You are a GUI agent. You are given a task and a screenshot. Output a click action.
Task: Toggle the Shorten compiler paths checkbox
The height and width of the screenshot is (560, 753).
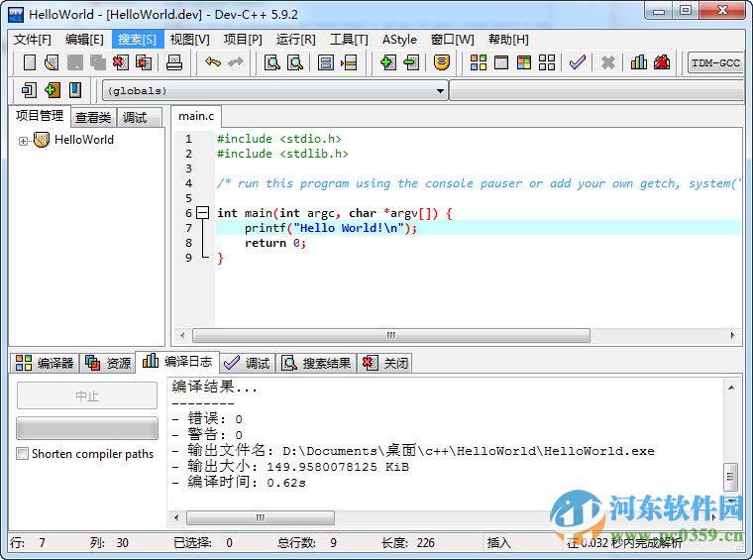[x=22, y=454]
